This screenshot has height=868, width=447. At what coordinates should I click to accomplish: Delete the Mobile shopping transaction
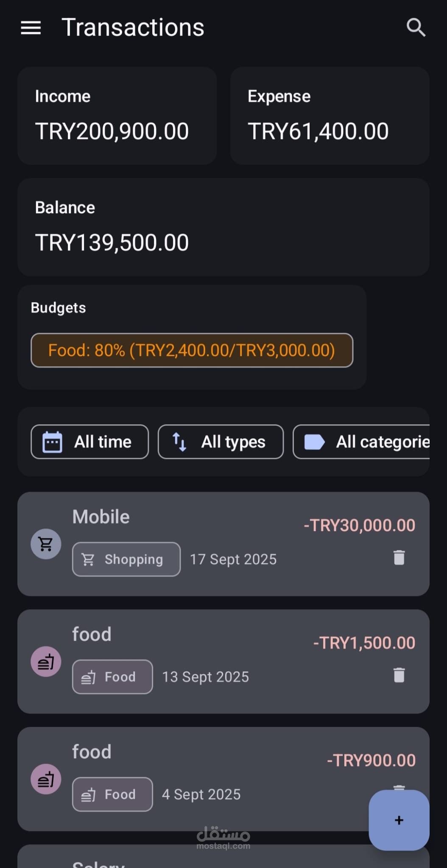pos(399,558)
